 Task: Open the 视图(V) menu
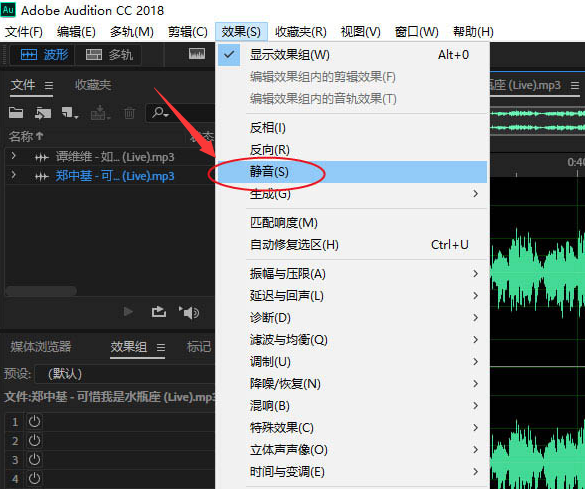[361, 32]
